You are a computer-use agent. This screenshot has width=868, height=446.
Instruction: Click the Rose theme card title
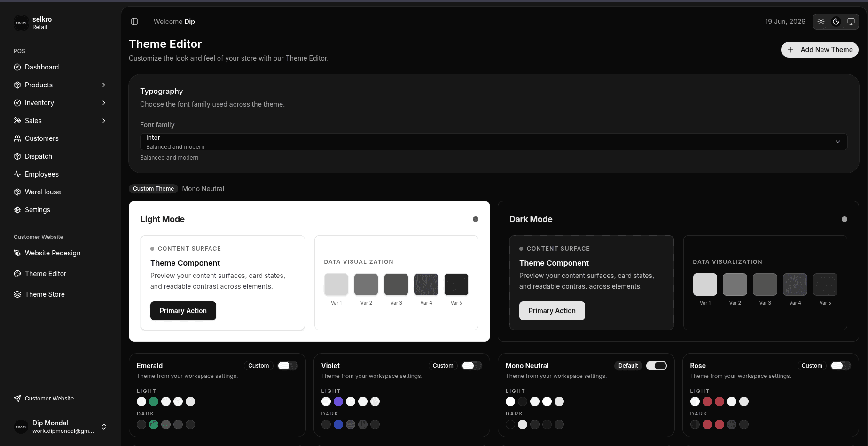click(698, 366)
